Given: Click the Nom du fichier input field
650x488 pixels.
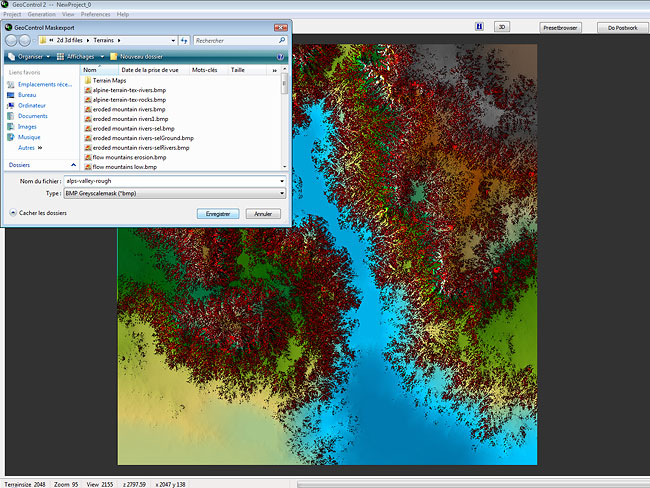Looking at the screenshot, I should (170, 181).
